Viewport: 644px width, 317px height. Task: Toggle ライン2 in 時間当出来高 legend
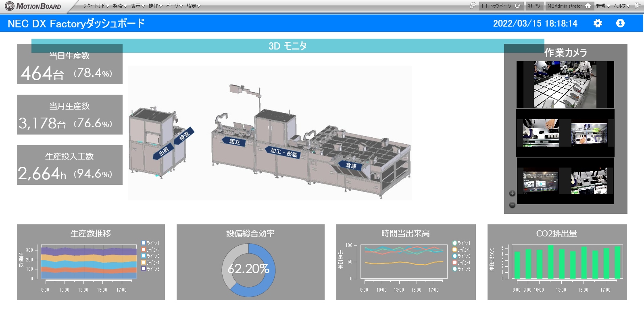coord(461,250)
